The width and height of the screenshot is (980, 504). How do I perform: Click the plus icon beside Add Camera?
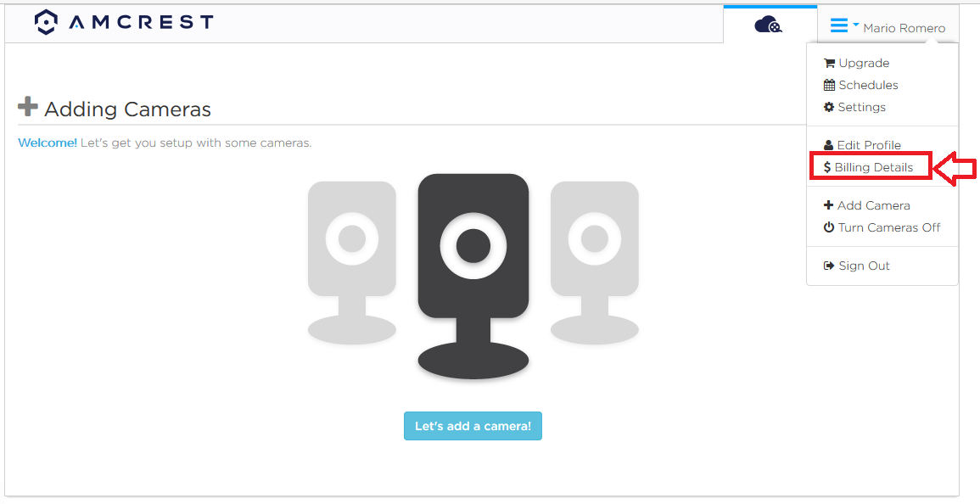click(829, 205)
